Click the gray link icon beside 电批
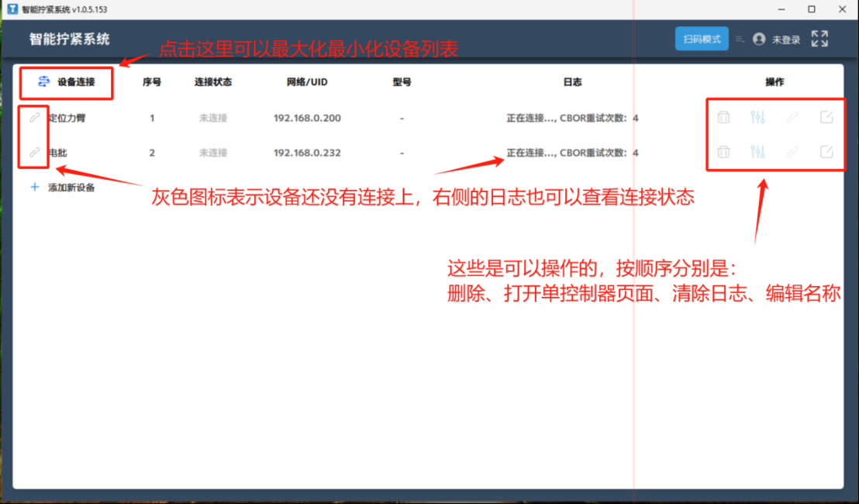Screen dimensions: 859x504 (x=35, y=152)
